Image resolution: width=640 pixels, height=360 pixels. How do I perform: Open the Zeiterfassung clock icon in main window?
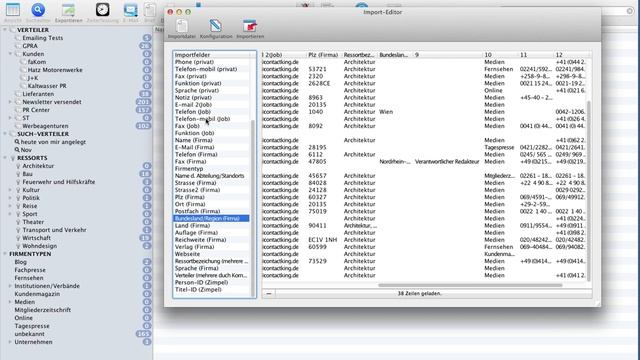click(102, 10)
